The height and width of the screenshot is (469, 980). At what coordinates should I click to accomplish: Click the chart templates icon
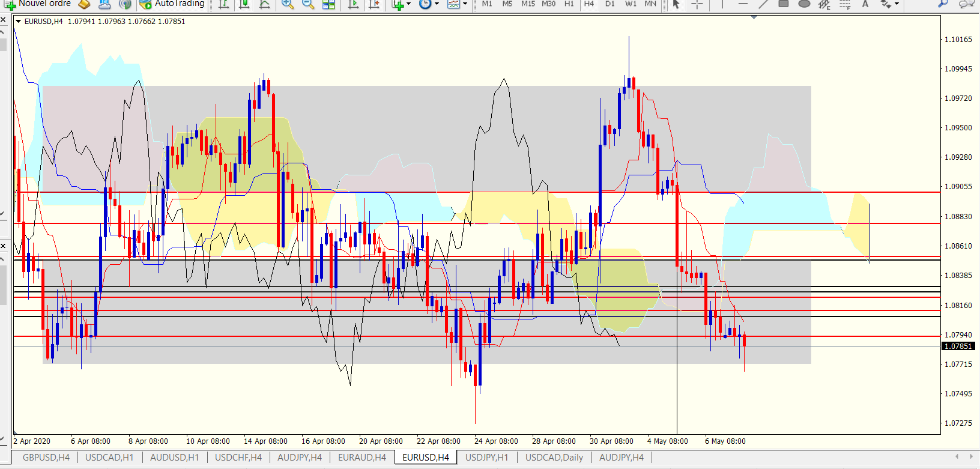pos(453,4)
